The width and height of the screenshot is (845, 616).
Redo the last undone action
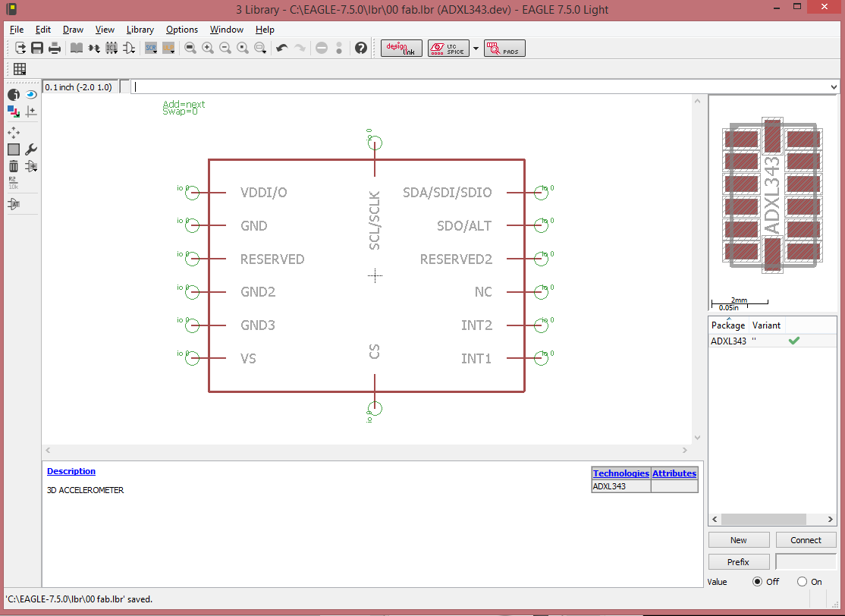300,48
